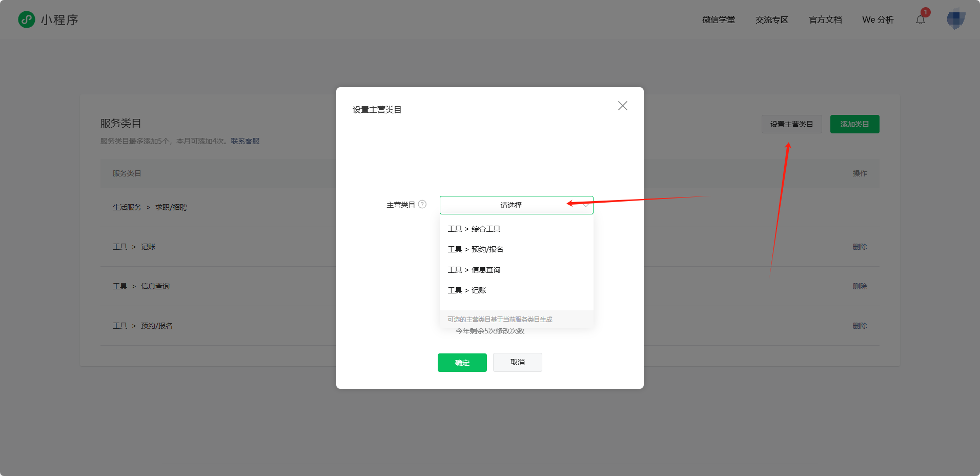
Task: Click the help icon beside 主营类目
Action: pos(422,204)
